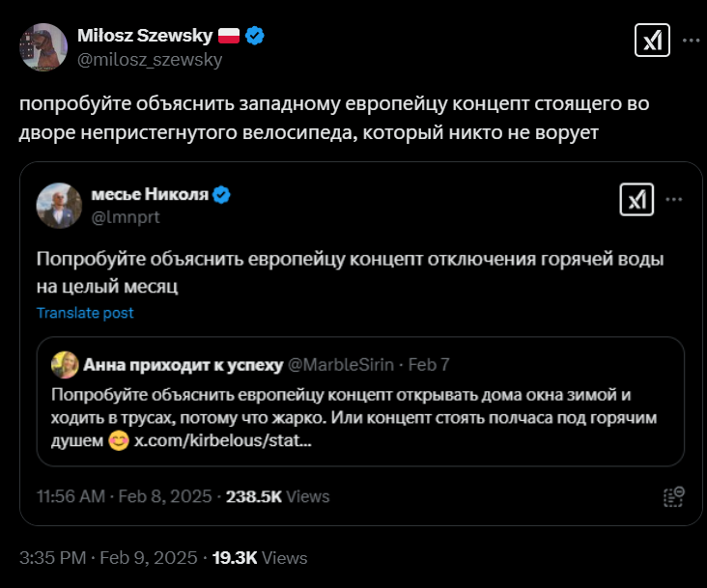Open more options for Miłosz Szewsky's post
This screenshot has width=707, height=588.
[691, 41]
